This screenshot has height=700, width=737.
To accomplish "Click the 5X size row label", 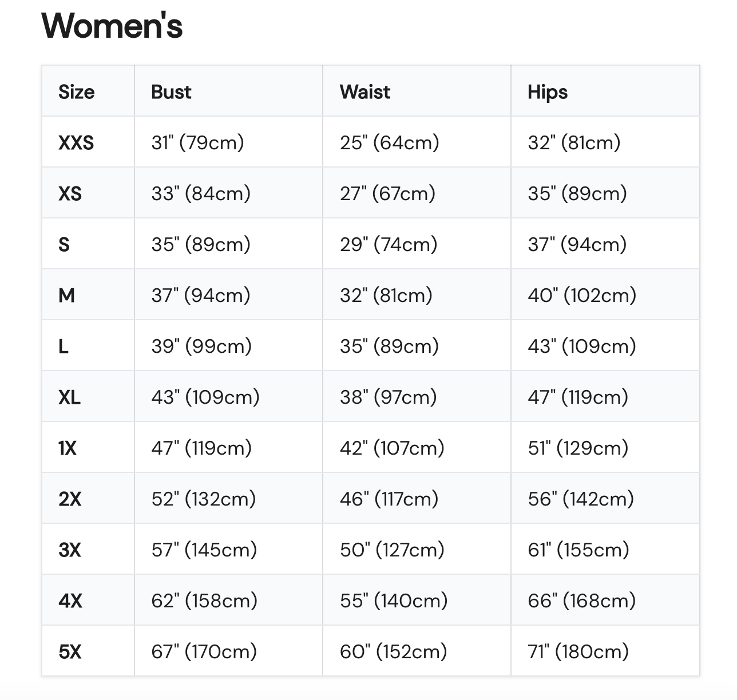I will pos(70,651).
